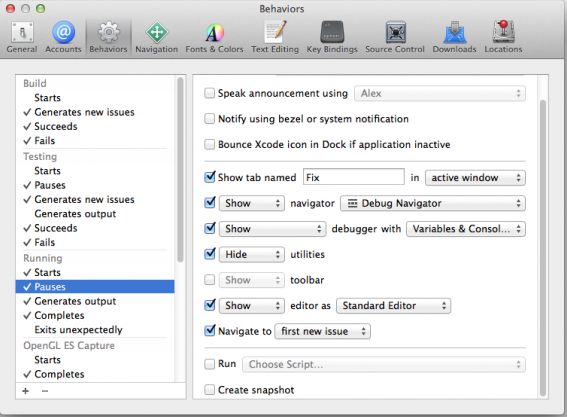The height and width of the screenshot is (417, 567).
Task: Select Testing Fails behavior
Action: click(95, 242)
